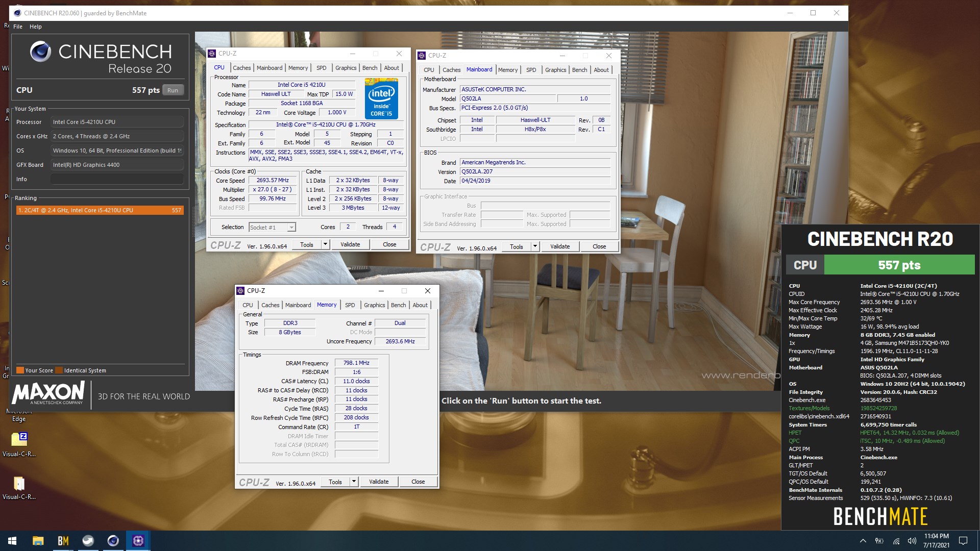
Task: Switch to CPU tab in Memory window
Action: click(x=248, y=305)
